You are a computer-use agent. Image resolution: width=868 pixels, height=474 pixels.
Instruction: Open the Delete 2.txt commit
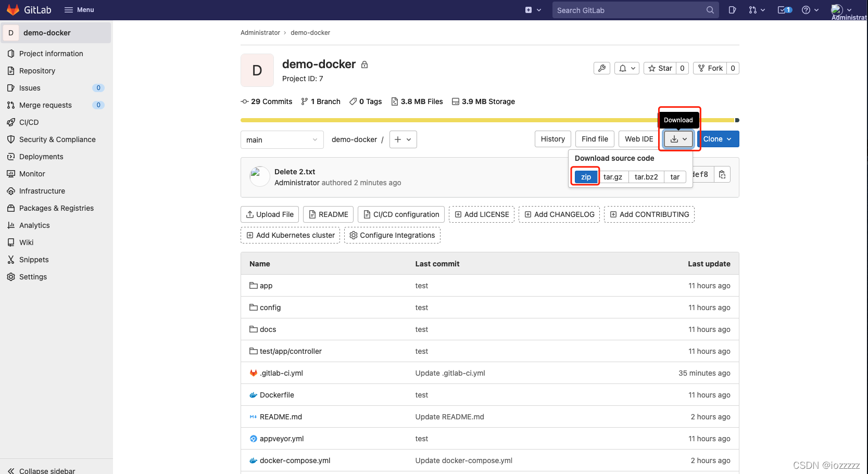(295, 172)
